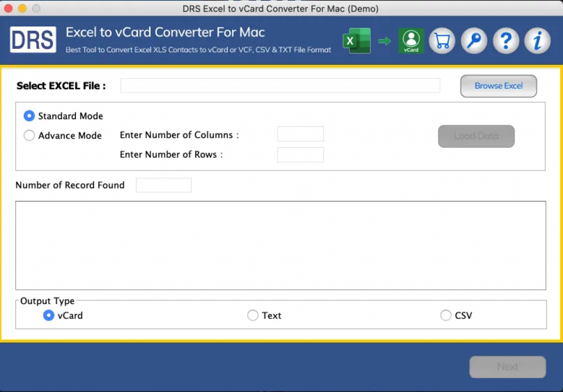Click the DRS logo in the banner
Screen dimensions: 563x392
click(32, 40)
